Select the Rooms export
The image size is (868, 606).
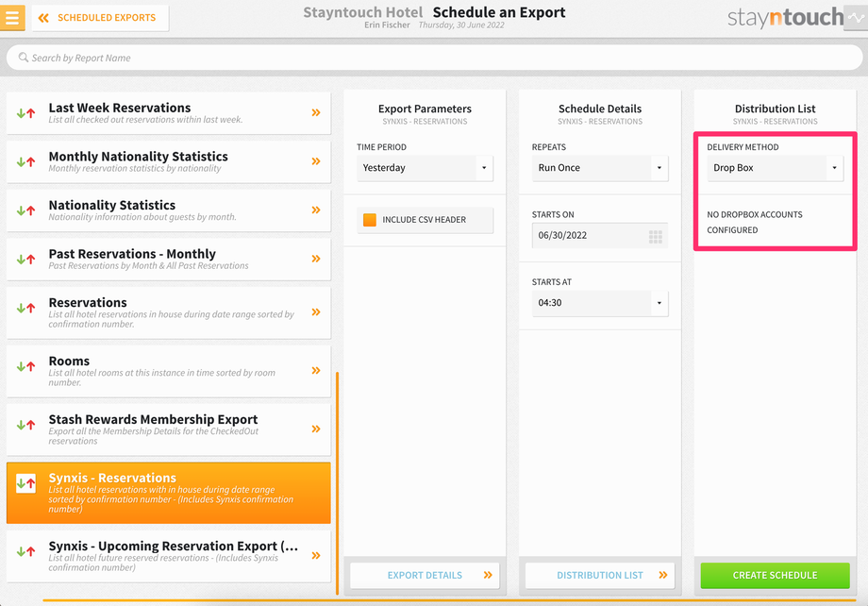point(168,371)
